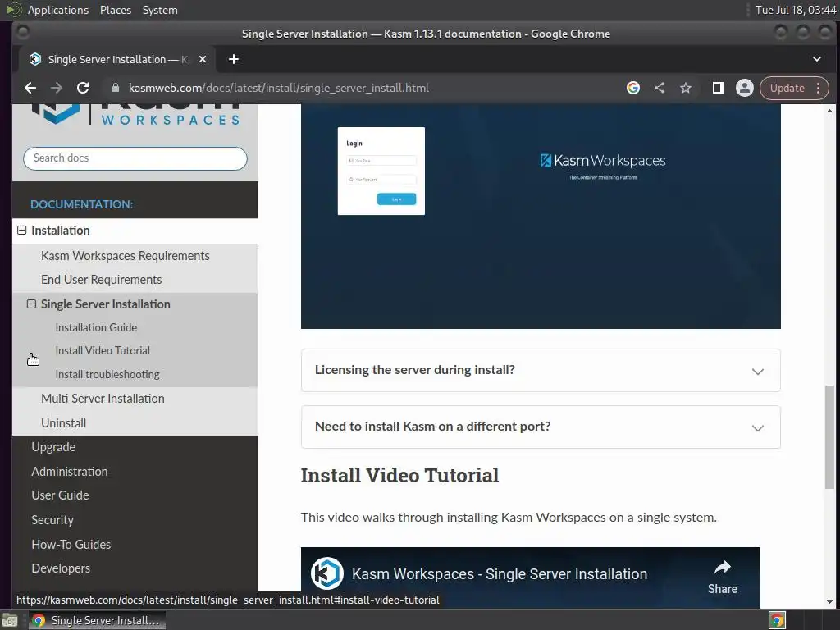The height and width of the screenshot is (630, 840).
Task: Click the 'DOCUMENTATION:' sidebar caption
Action: 82,204
